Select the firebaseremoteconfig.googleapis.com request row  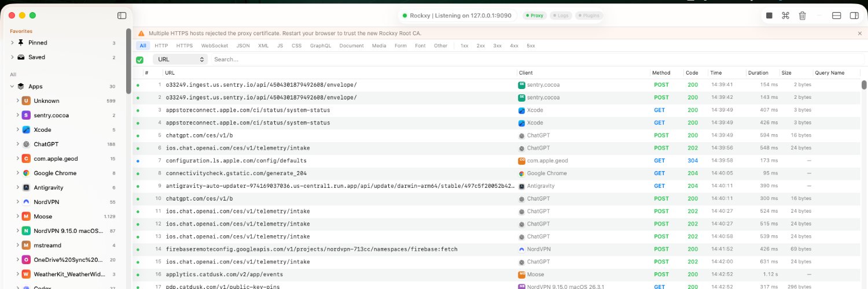496,249
